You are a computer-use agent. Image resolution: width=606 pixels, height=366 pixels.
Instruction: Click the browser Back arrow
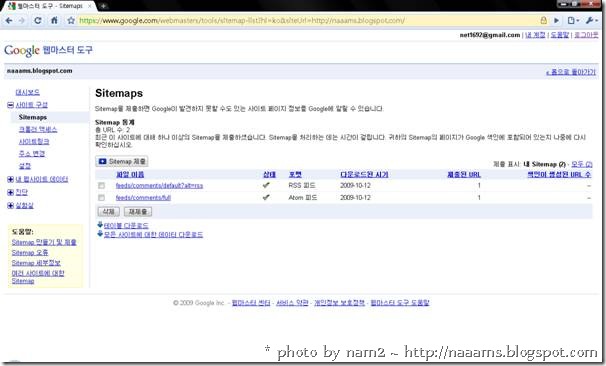pyautogui.click(x=9, y=20)
